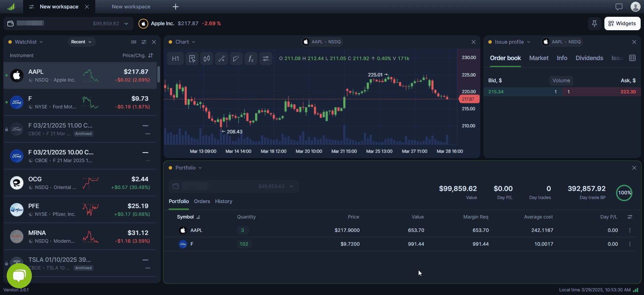The image size is (644, 295).
Task: Toggle order book layout icon in Issue profile
Action: pyautogui.click(x=633, y=58)
